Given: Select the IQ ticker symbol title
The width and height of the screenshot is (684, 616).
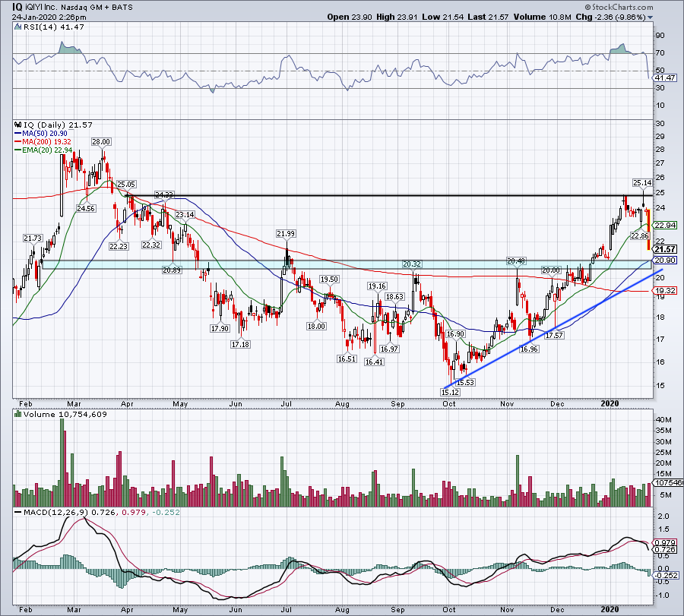Looking at the screenshot, I should click(x=17, y=7).
